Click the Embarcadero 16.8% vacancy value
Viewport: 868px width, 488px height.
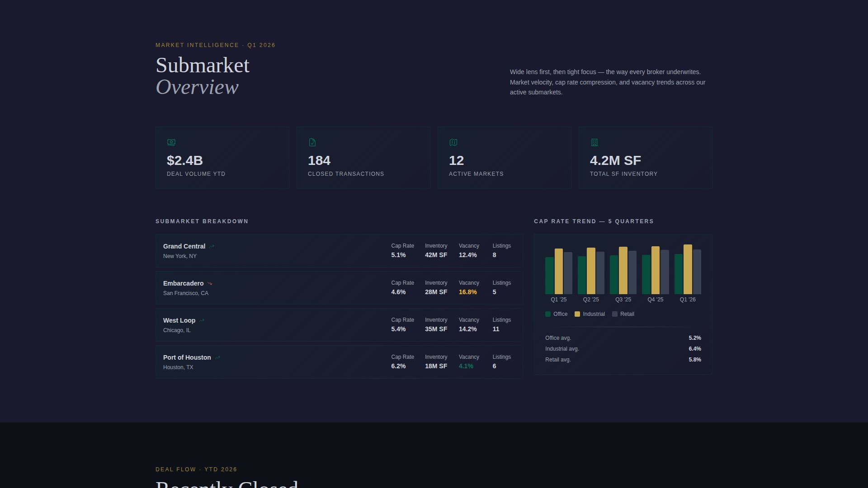[467, 292]
